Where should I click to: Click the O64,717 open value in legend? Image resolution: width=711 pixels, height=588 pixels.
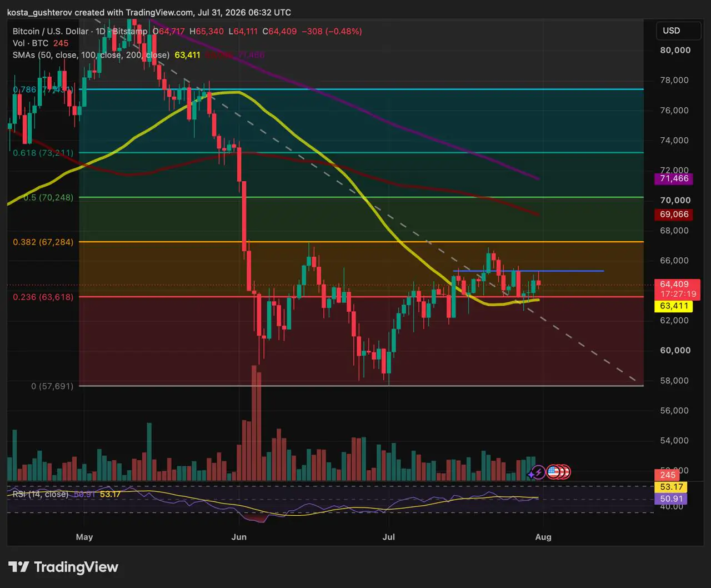click(169, 31)
